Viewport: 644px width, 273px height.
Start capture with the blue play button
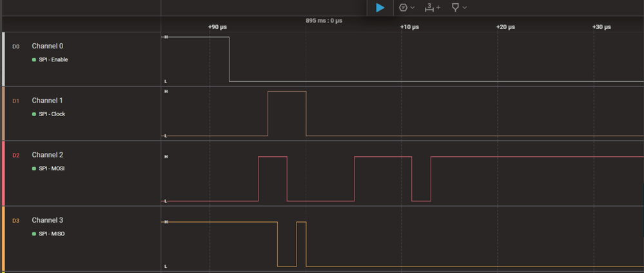380,7
